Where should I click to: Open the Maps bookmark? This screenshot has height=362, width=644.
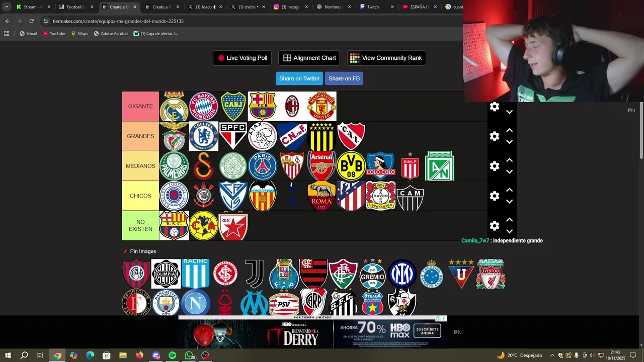[79, 34]
